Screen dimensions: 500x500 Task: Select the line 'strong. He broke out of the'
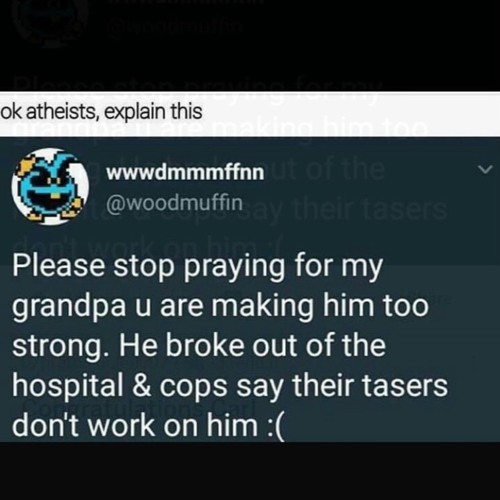tap(199, 345)
